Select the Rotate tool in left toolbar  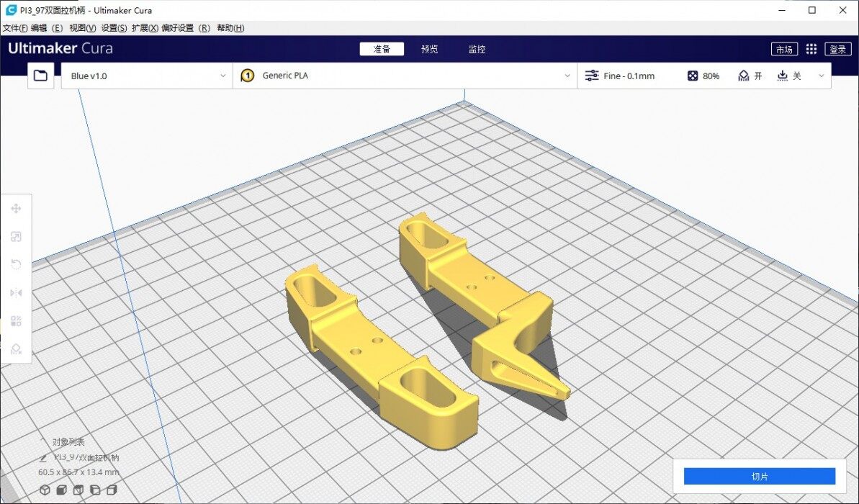[x=16, y=265]
